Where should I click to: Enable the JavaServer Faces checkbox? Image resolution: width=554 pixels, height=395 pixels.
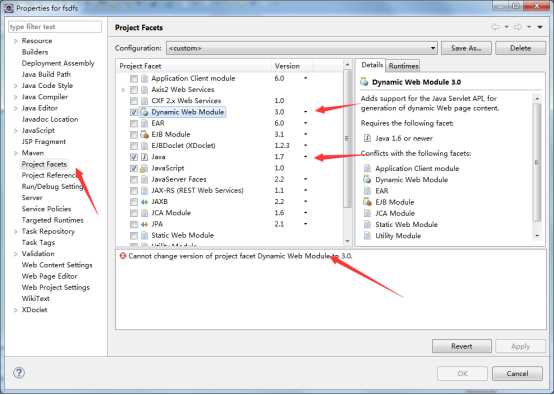tap(134, 179)
